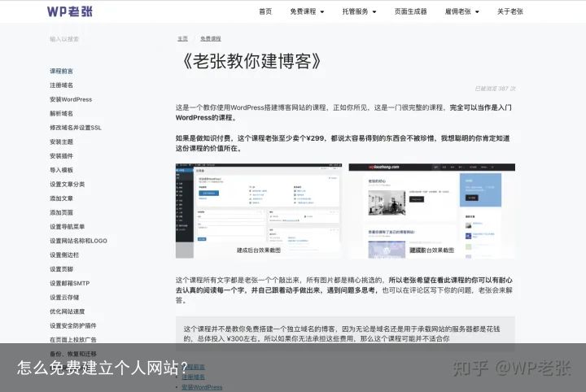Select 设置网站名称和LOGO in the sidebar
This screenshot has width=586, height=392.
(78, 241)
